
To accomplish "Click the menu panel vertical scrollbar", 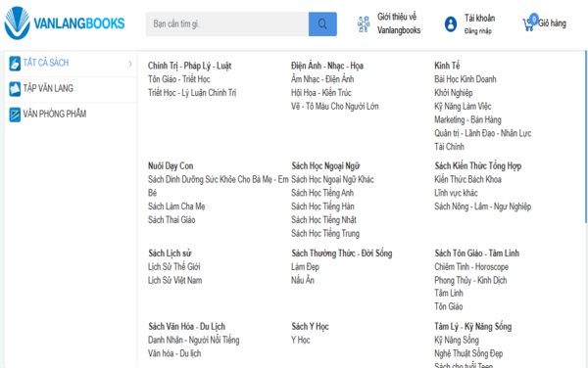I will 585,137.
